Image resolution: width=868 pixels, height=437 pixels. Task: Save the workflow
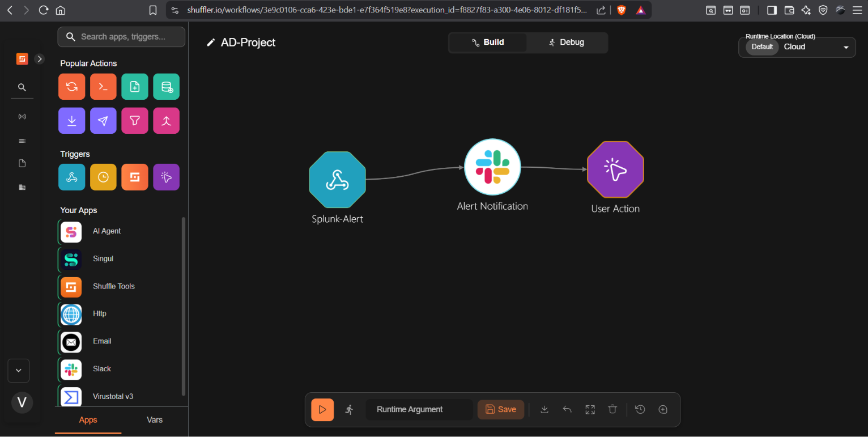point(501,409)
